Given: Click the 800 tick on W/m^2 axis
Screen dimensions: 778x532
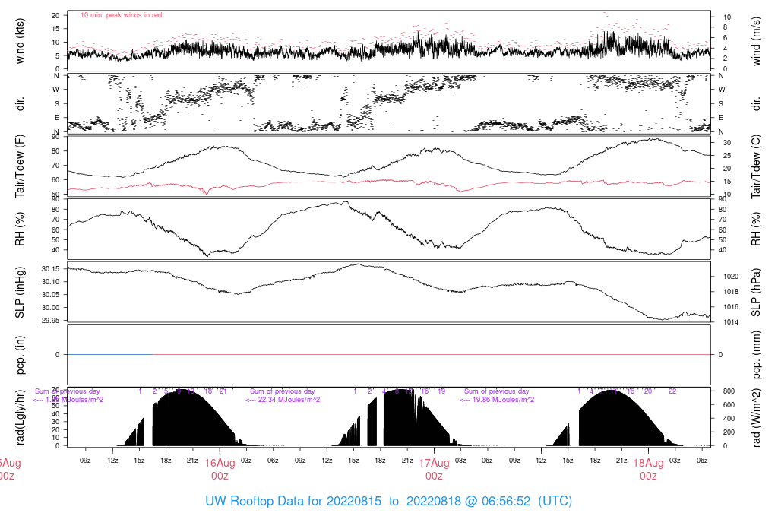Looking at the screenshot, I should (729, 391).
